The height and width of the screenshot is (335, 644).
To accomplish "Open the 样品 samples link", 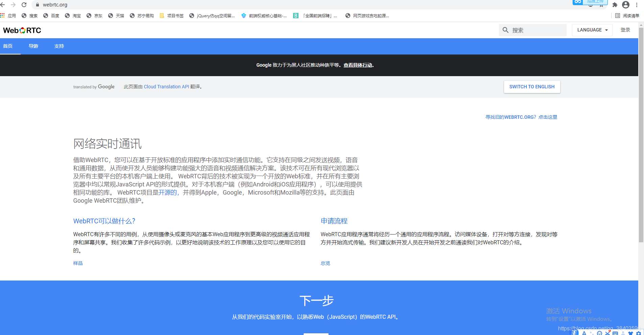I will pyautogui.click(x=77, y=263).
